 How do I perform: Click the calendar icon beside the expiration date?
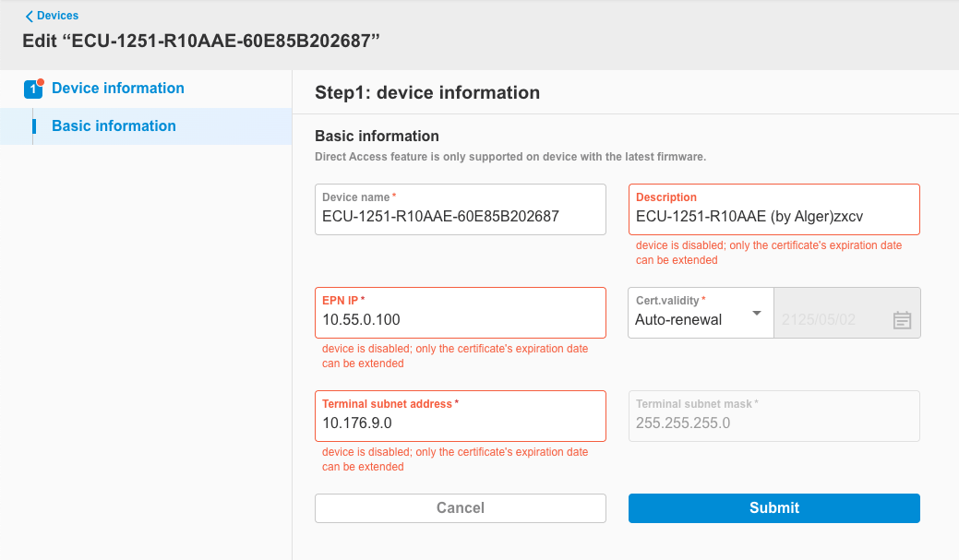tap(902, 318)
